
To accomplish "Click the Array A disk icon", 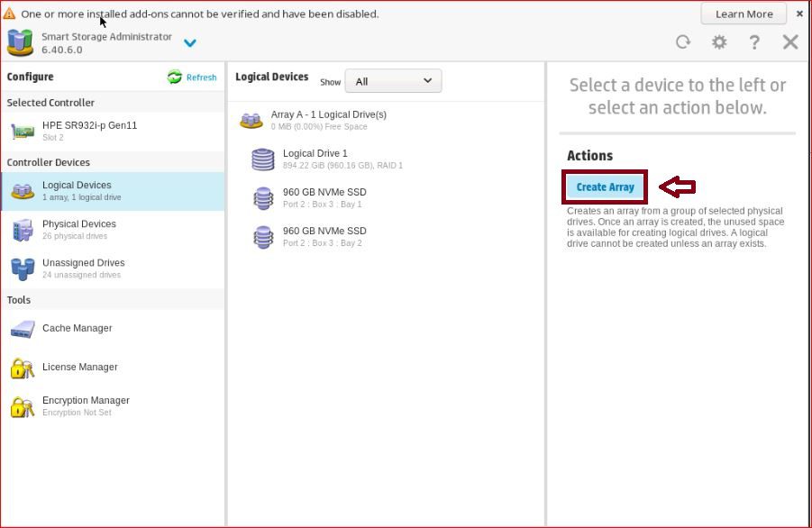I will pyautogui.click(x=251, y=120).
